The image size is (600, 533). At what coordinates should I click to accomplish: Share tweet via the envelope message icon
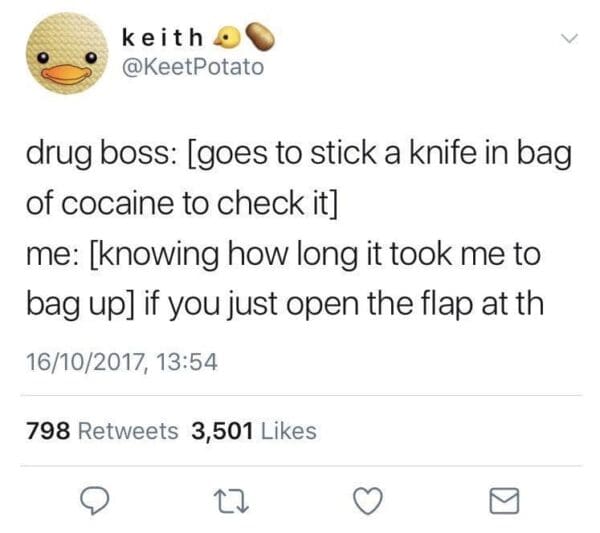tap(505, 501)
